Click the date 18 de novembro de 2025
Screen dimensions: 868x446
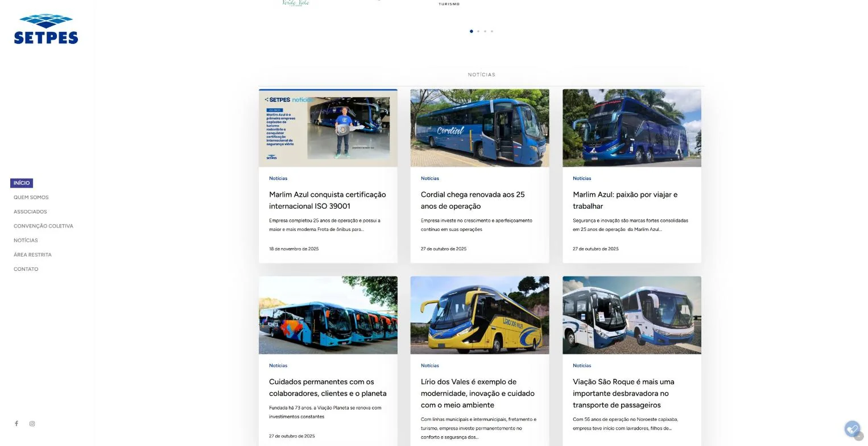294,249
